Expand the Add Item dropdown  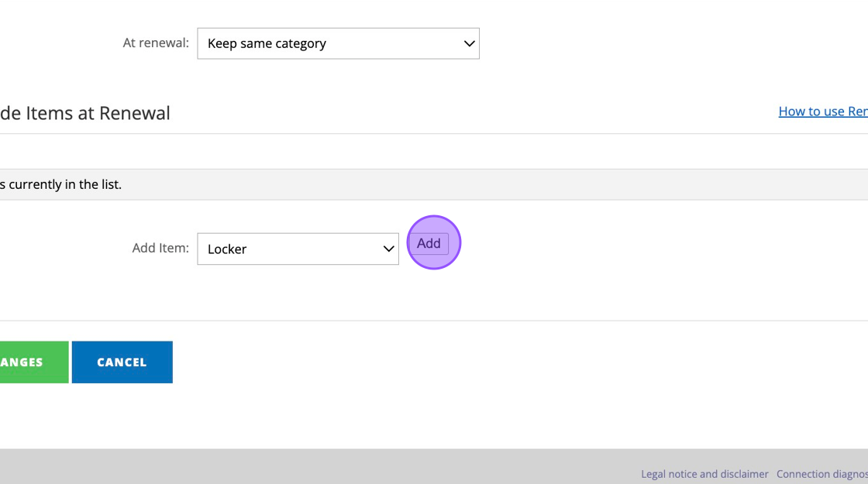point(298,249)
